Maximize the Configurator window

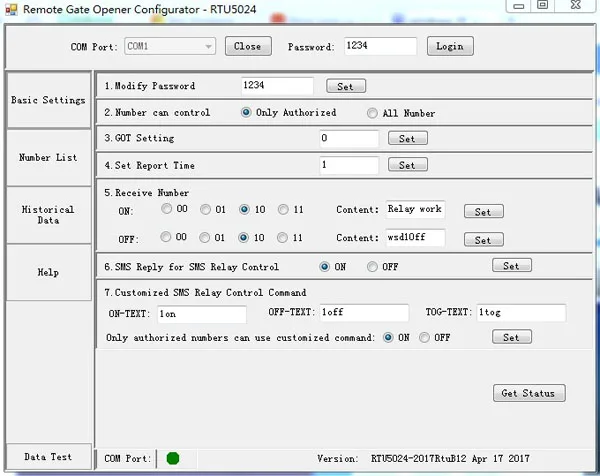(543, 5)
